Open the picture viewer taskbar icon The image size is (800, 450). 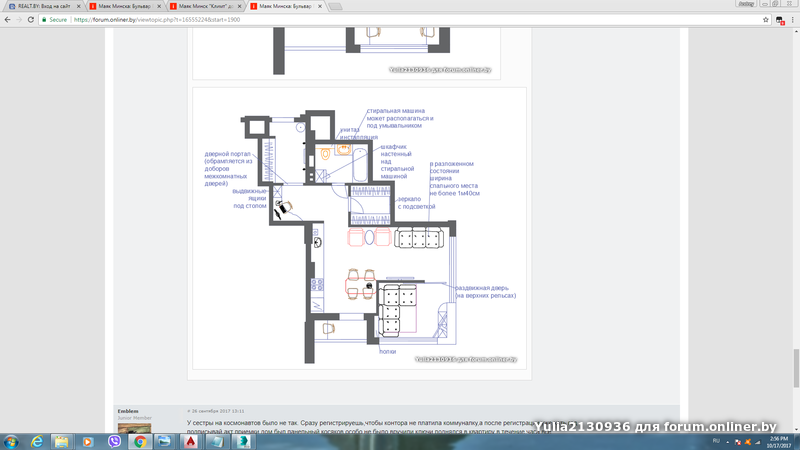pyautogui.click(x=164, y=442)
